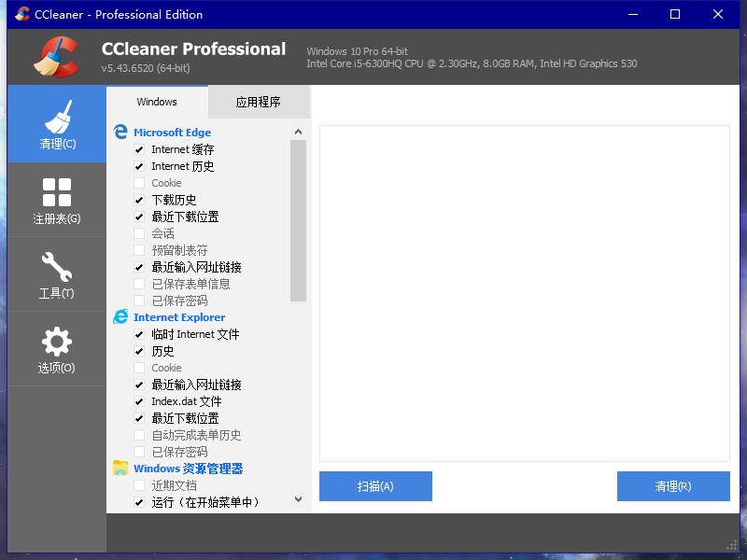747x560 pixels.
Task: Uncheck 历史 under Internet Explorer
Action: pyautogui.click(x=139, y=352)
